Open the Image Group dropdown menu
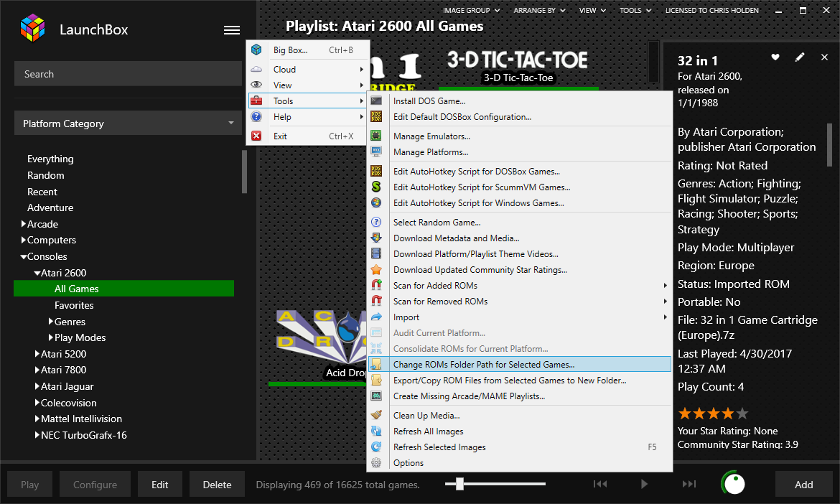 472,10
